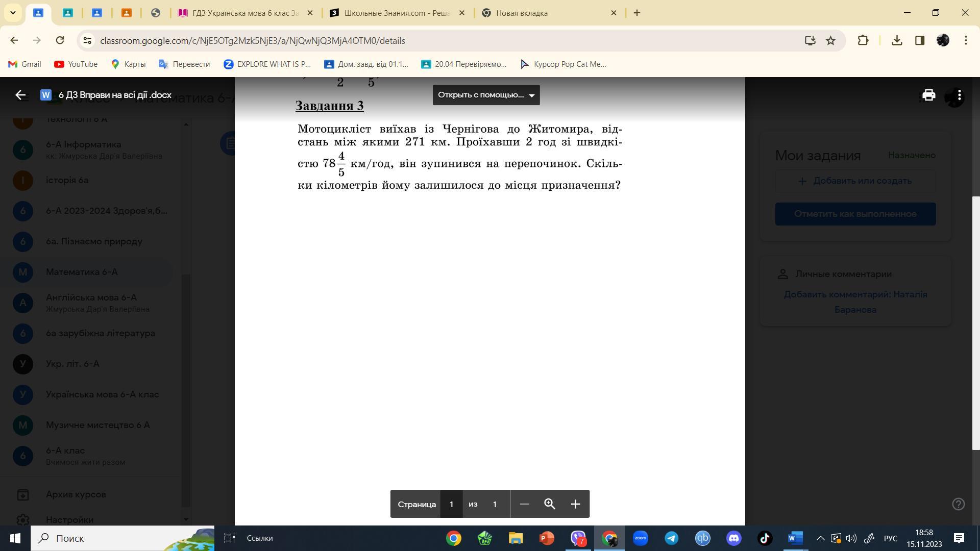Bookmark page with the star icon
The width and height of the screenshot is (980, 551).
(831, 40)
